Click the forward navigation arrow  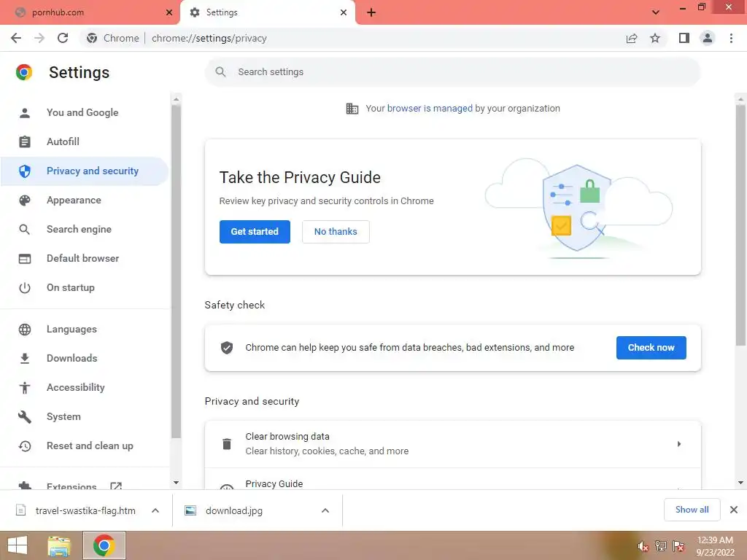(39, 38)
